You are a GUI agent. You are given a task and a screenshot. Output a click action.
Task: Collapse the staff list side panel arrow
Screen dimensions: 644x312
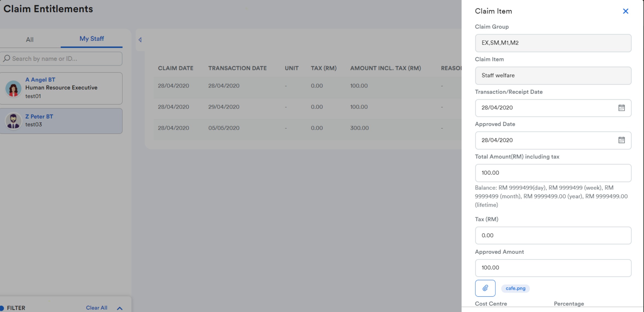coord(140,40)
